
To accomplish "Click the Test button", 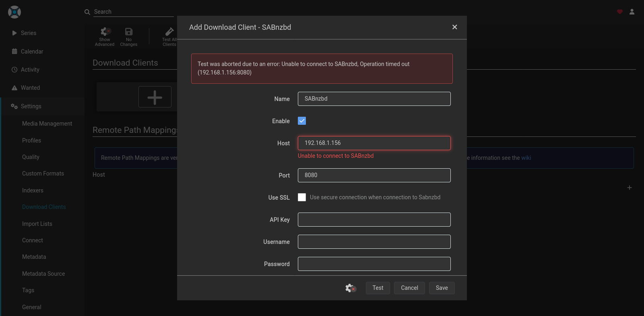I will pyautogui.click(x=378, y=288).
